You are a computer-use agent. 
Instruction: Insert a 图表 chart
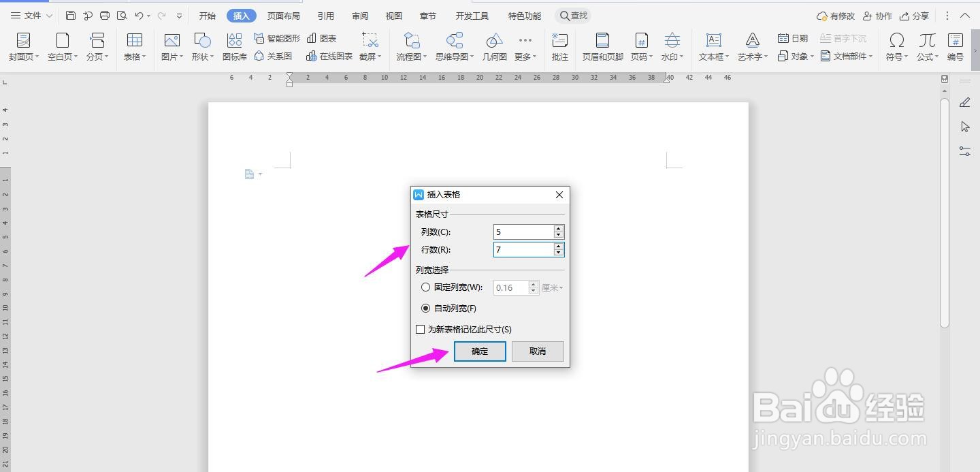[322, 38]
